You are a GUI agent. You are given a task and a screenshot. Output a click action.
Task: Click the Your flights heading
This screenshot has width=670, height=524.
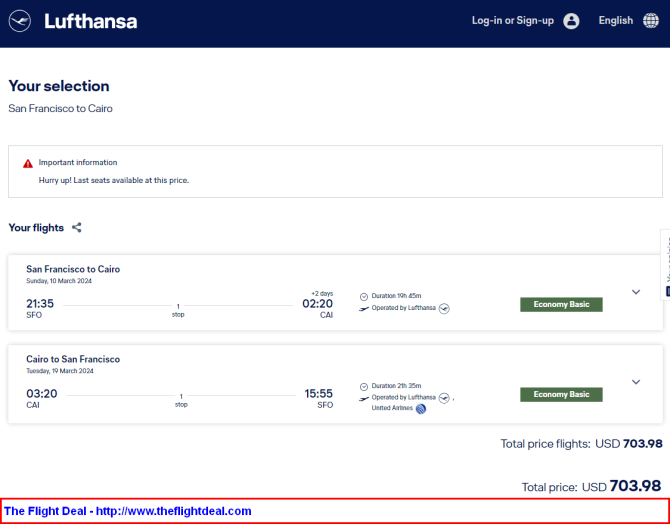[x=36, y=228]
